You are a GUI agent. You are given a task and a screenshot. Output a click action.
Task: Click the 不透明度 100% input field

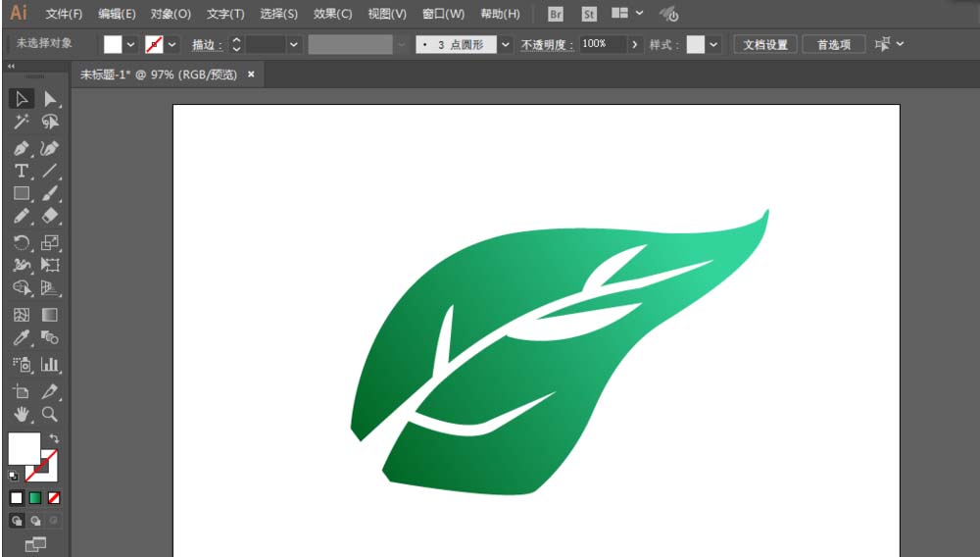tap(601, 45)
